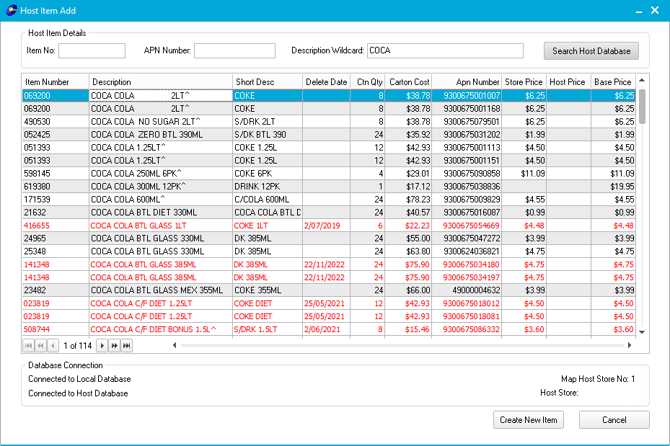Go to next page in pager
Image resolution: width=670 pixels, height=446 pixels.
coord(102,345)
